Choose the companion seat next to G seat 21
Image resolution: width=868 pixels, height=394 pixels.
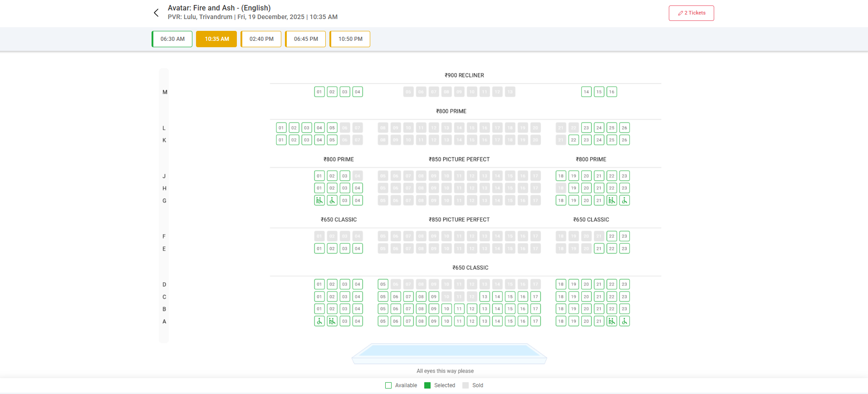pos(612,200)
